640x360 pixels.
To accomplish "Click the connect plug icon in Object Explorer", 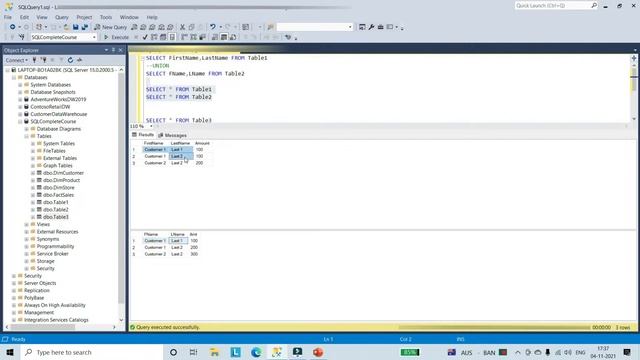I will tap(34, 60).
